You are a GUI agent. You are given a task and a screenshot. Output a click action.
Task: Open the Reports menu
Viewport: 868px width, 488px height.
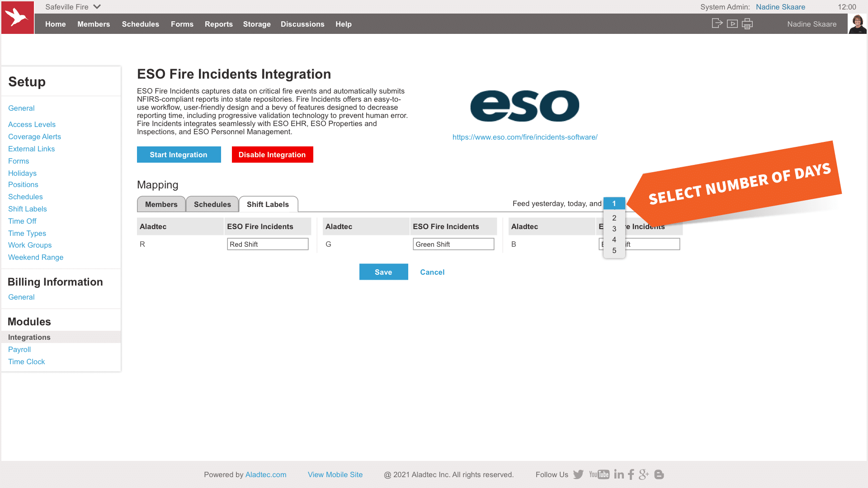219,24
